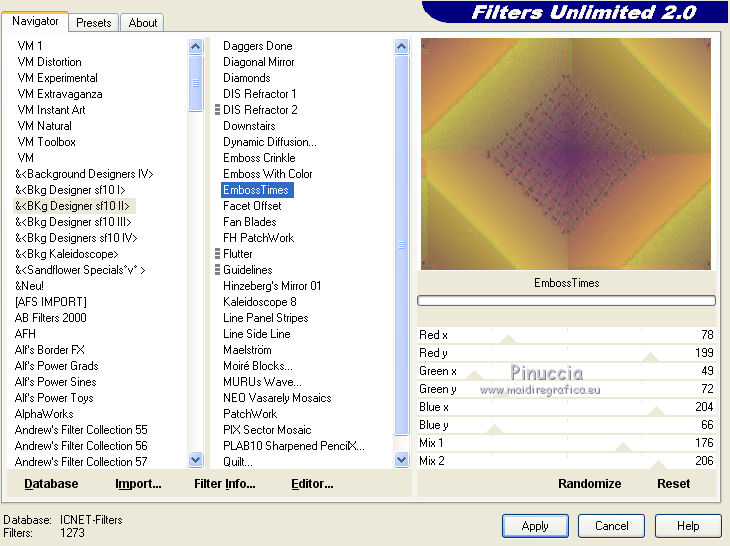Select VM Toolbox category
This screenshot has height=546, width=730.
[x=46, y=142]
